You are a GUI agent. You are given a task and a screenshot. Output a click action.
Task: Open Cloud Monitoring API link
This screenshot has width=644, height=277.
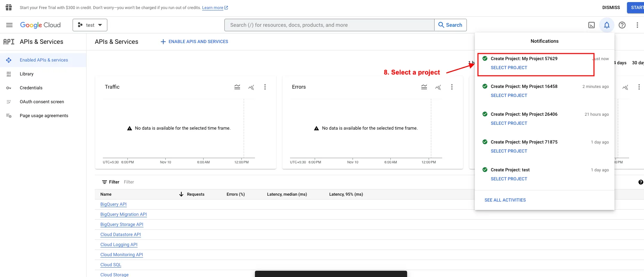[122, 255]
